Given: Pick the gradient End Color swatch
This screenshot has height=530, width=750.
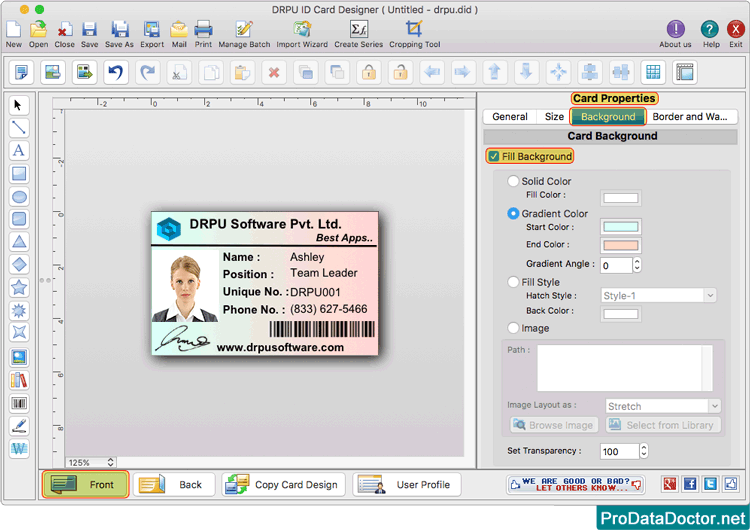Looking at the screenshot, I should [x=620, y=245].
